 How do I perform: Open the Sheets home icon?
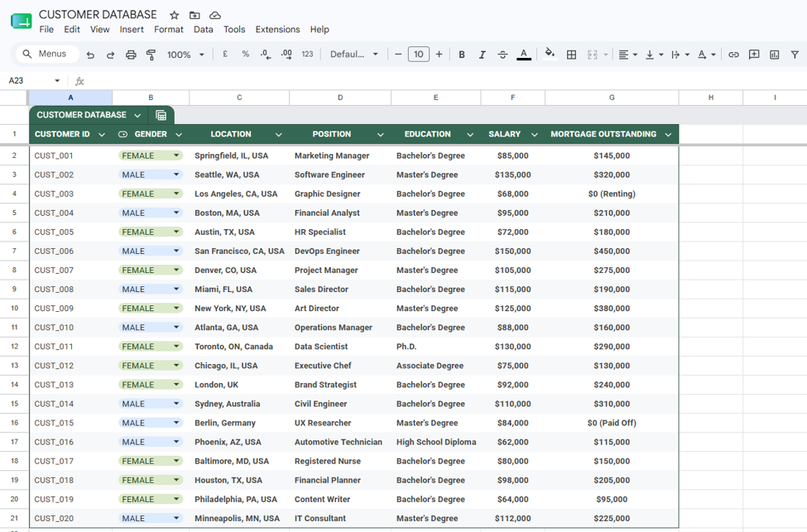21,21
